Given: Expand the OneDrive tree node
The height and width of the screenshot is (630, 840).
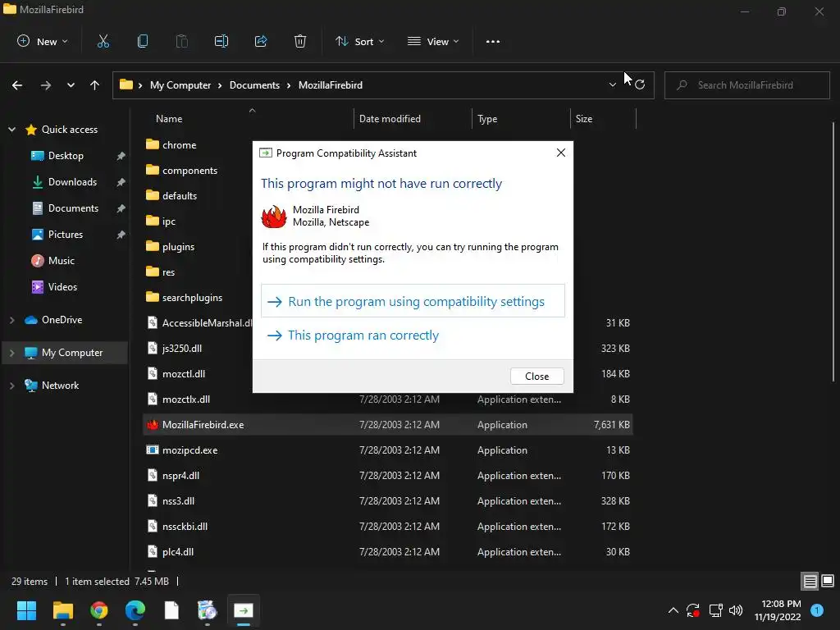Looking at the screenshot, I should (11, 320).
